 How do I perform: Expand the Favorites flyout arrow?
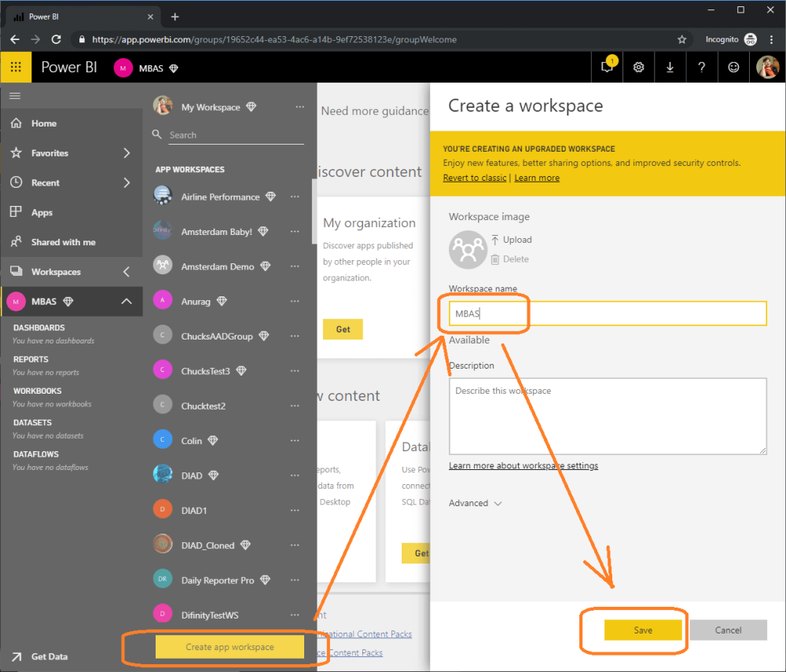[x=127, y=153]
